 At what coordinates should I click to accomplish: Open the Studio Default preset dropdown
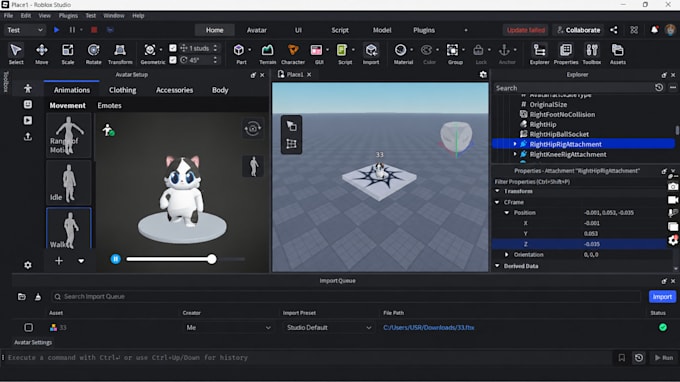click(329, 327)
